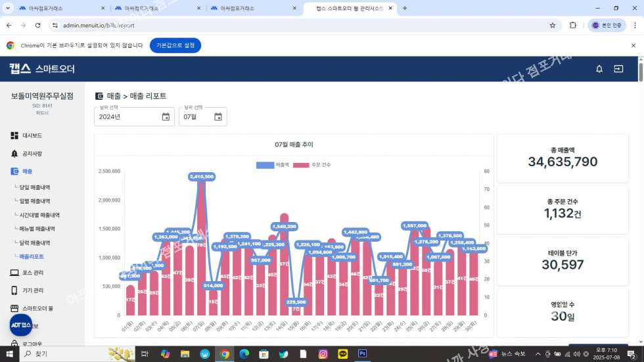Open the 2024년 year picker calendar
The width and height of the screenshot is (644, 362).
[x=166, y=117]
